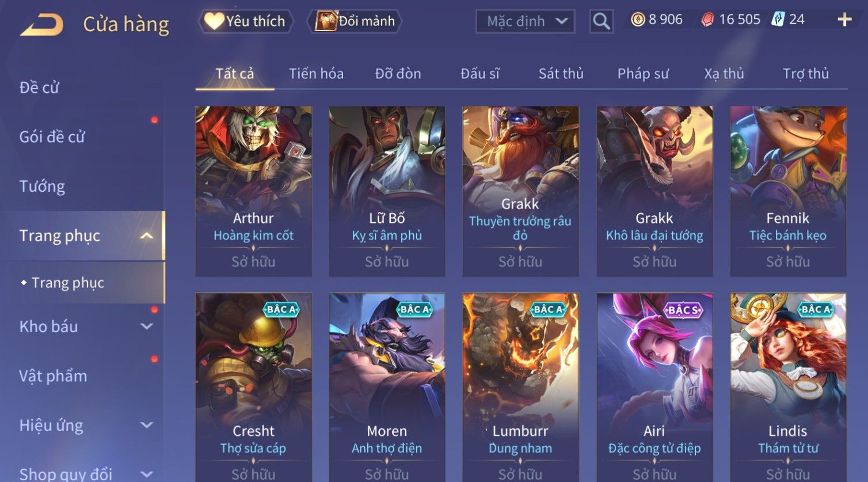Viewport: 868px width, 482px height.
Task: Select the Arthur Hoàng kim cốt skin card
Action: coord(253,191)
